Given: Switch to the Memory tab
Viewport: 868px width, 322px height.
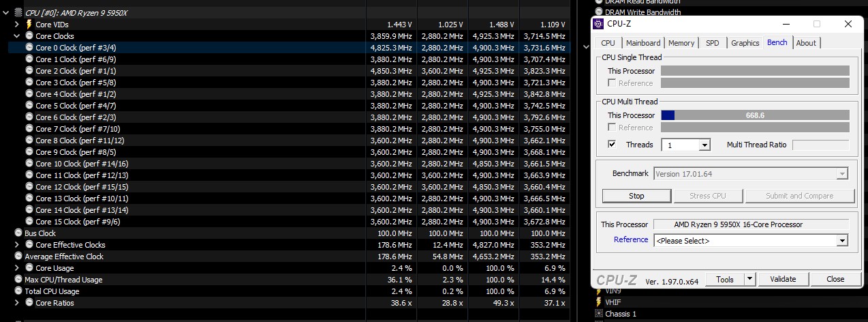Looking at the screenshot, I should [x=681, y=43].
